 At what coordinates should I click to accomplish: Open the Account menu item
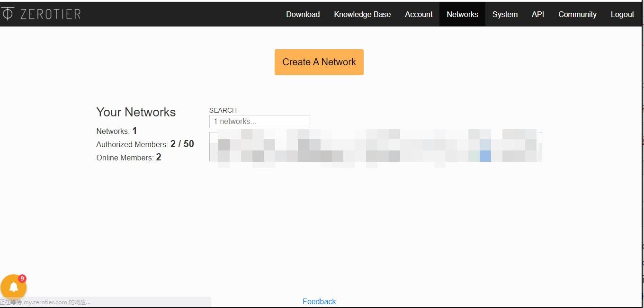pyautogui.click(x=419, y=14)
